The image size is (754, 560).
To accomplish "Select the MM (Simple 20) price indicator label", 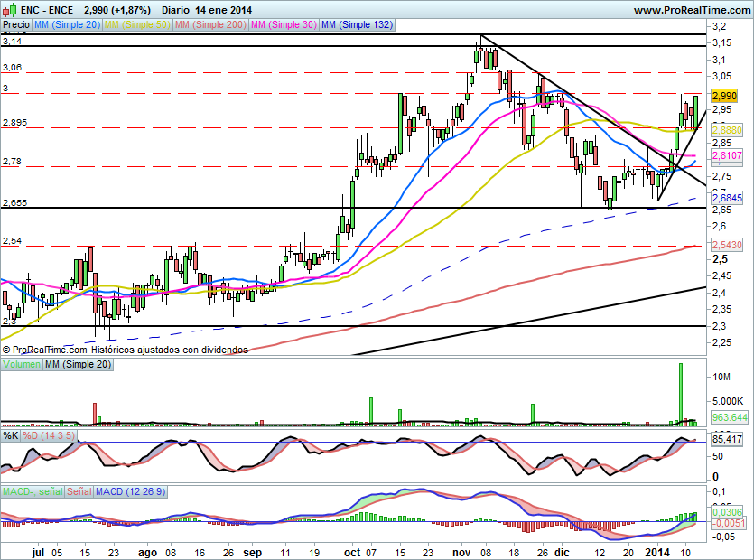I will coord(67,25).
